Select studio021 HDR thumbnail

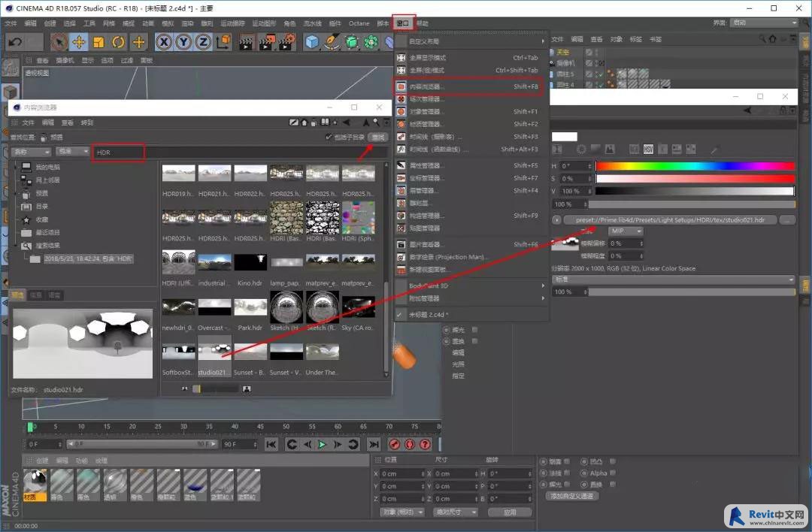(214, 352)
